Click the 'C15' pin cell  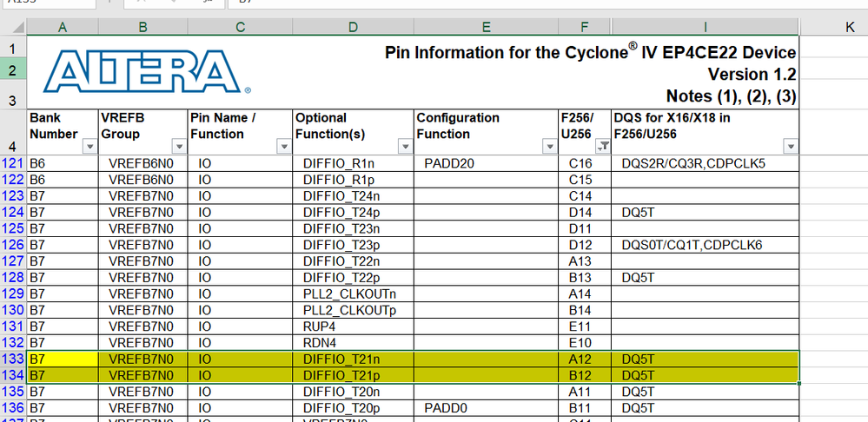tap(585, 180)
